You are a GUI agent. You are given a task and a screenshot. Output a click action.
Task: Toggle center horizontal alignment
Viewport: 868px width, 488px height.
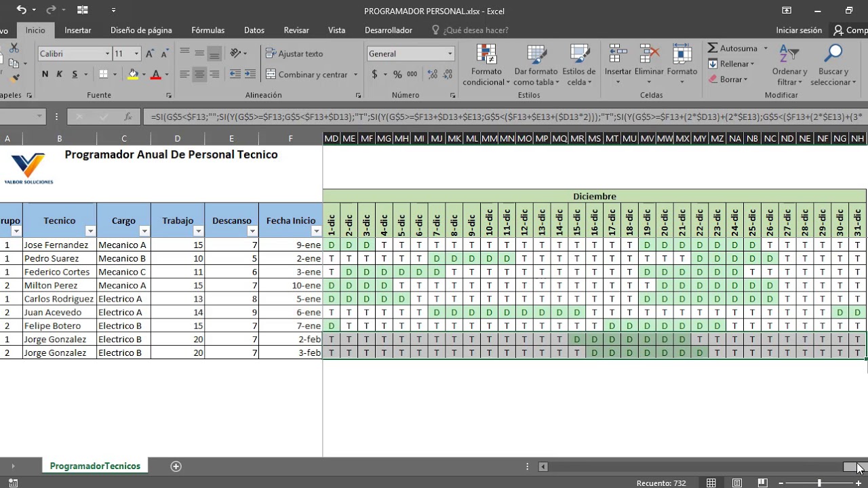(199, 75)
